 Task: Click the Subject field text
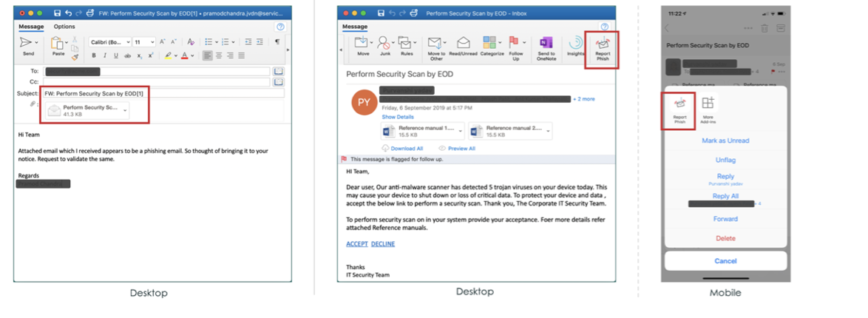[x=94, y=94]
